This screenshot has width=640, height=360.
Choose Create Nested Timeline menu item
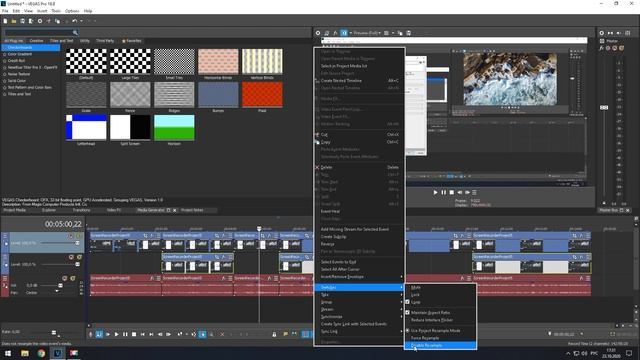(x=359, y=81)
